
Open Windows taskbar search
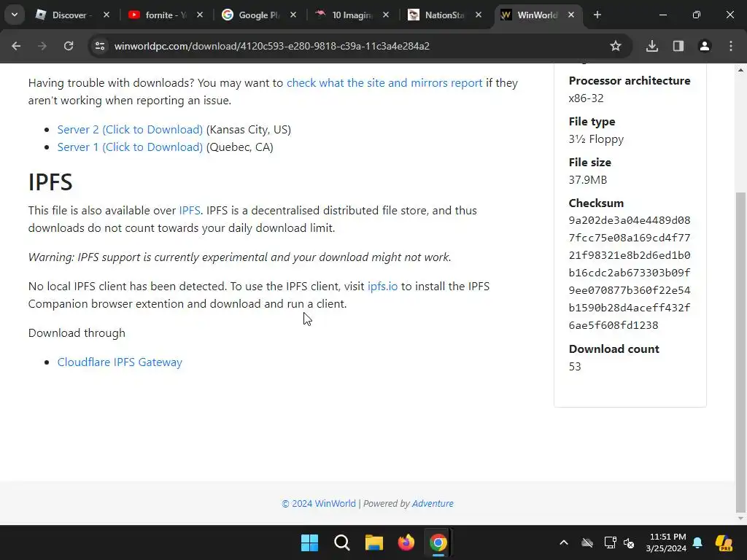341,542
